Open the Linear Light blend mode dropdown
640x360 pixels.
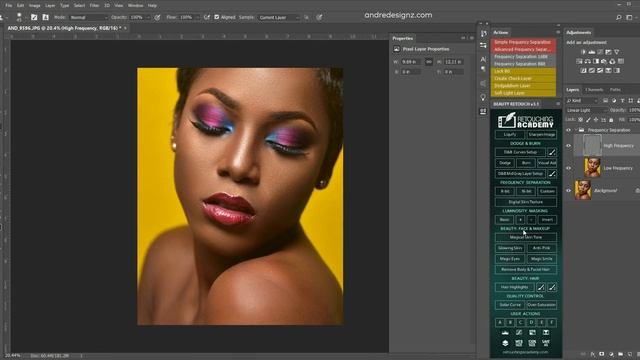(587, 110)
